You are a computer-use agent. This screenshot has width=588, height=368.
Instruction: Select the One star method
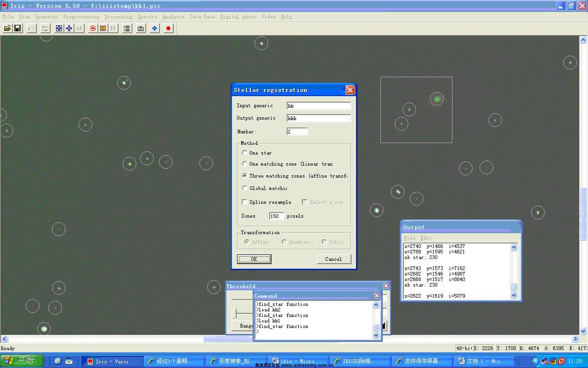coord(244,153)
